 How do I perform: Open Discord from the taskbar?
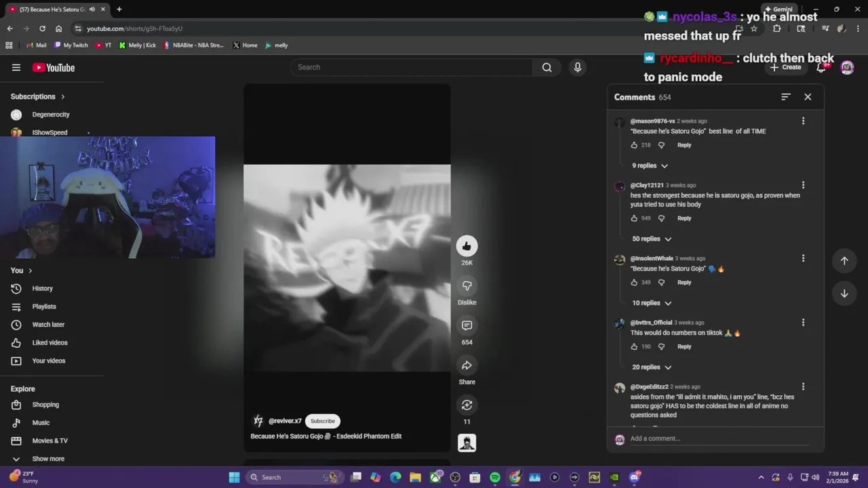tap(635, 477)
